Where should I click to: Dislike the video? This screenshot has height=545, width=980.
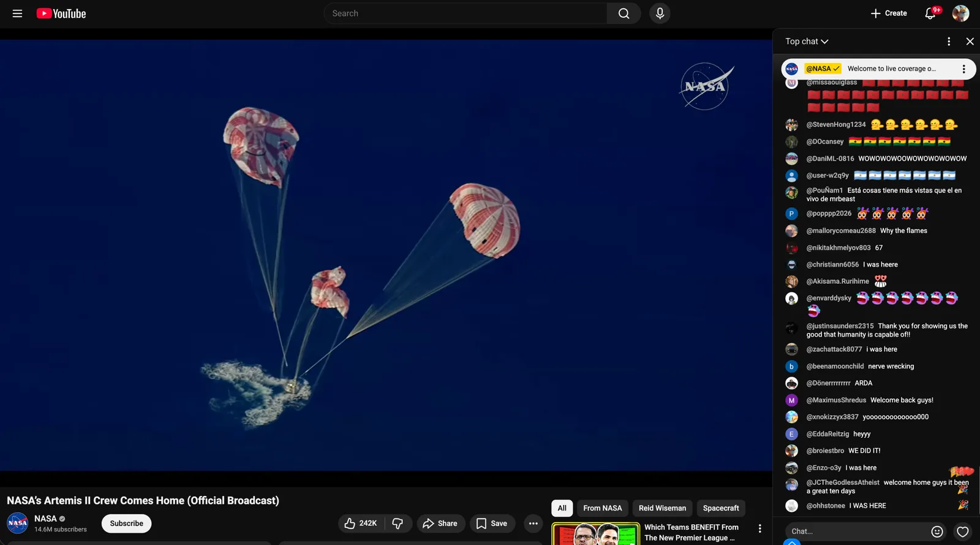coord(398,523)
